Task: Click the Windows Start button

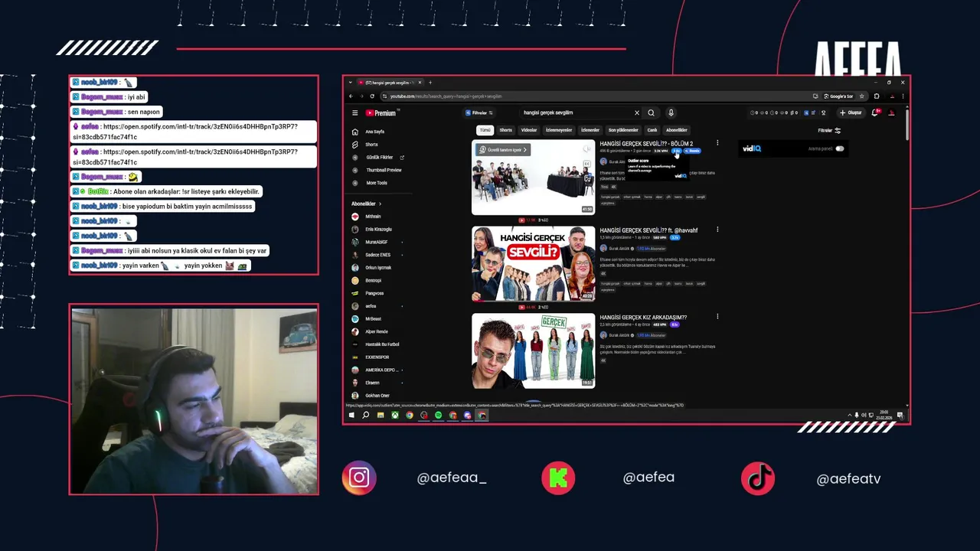Action: [351, 416]
